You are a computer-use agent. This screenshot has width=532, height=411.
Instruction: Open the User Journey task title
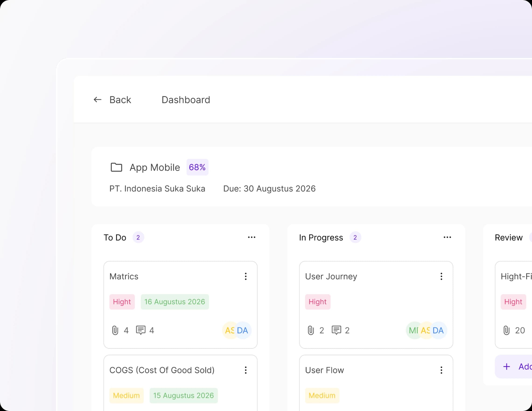331,277
